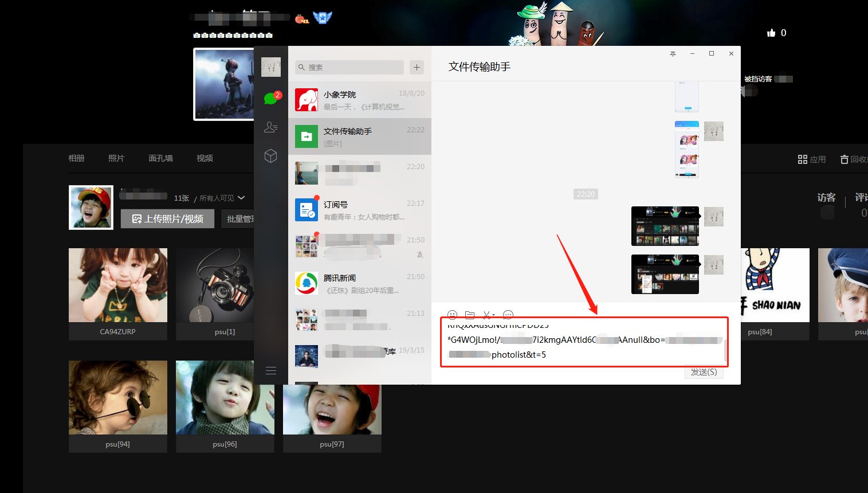Viewport: 868px width, 493px height.
Task: Open the hamburger menu in WeChat sidebar
Action: (270, 371)
